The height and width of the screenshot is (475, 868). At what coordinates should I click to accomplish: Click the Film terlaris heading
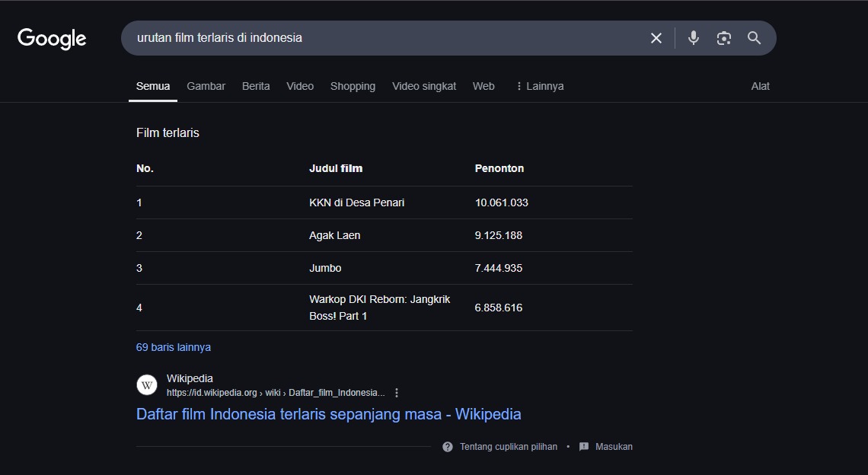point(168,133)
